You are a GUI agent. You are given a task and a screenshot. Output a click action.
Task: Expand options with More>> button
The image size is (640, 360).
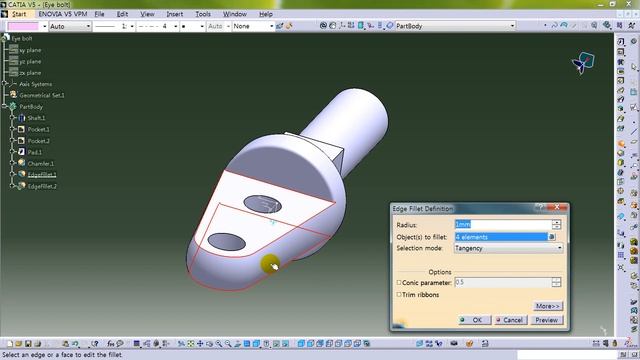pyautogui.click(x=548, y=306)
